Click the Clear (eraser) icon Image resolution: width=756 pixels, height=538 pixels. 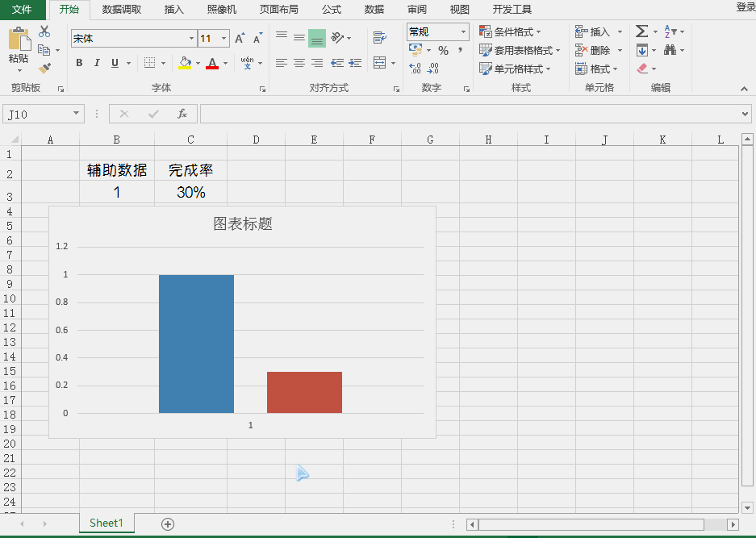(x=642, y=68)
